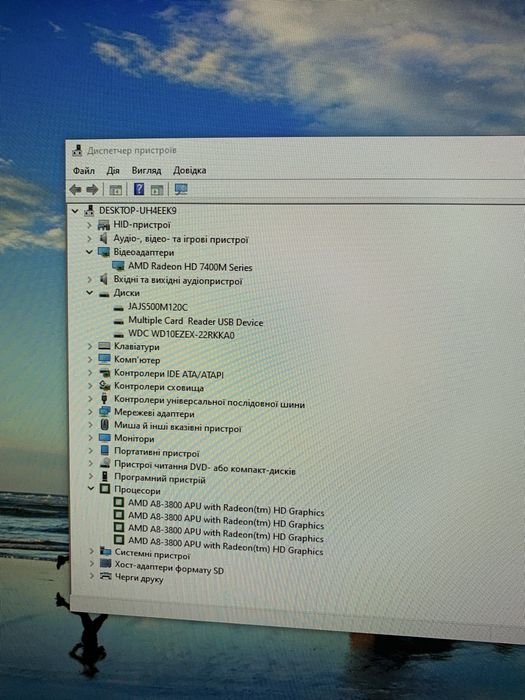Collapse the DESKTOP-UH4EEK9 root node
The width and height of the screenshot is (525, 700).
(75, 211)
